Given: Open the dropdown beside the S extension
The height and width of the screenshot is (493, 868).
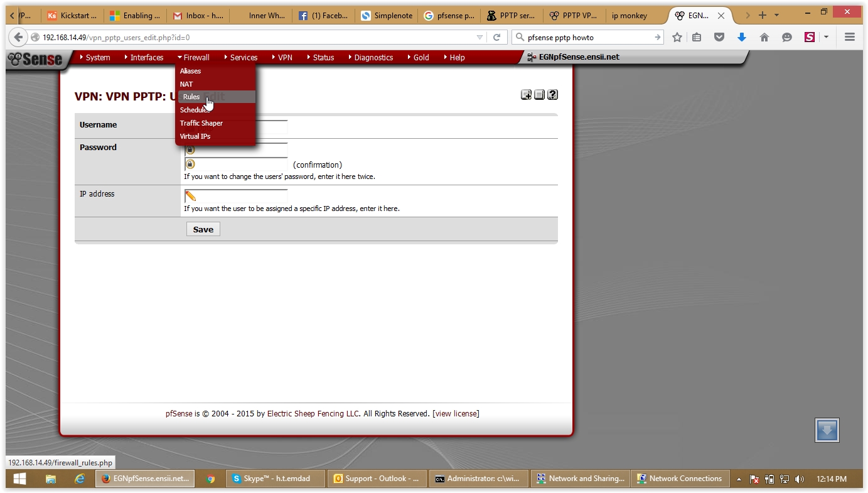Looking at the screenshot, I should click(826, 37).
